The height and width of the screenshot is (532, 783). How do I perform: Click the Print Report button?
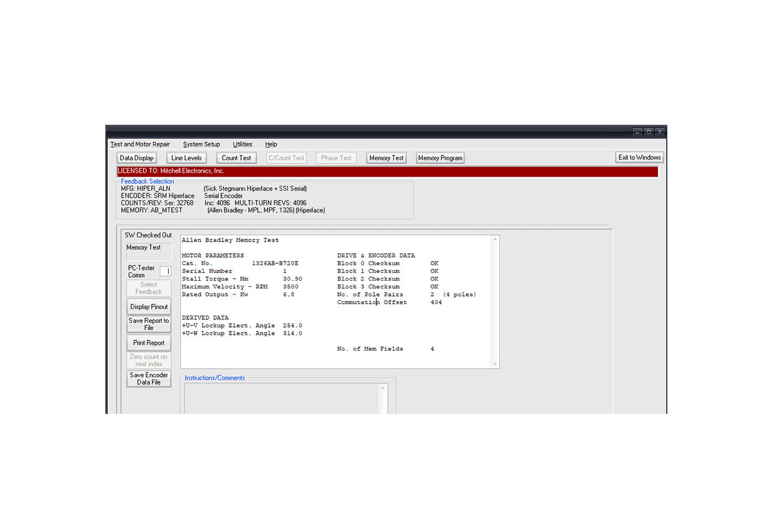click(x=149, y=343)
